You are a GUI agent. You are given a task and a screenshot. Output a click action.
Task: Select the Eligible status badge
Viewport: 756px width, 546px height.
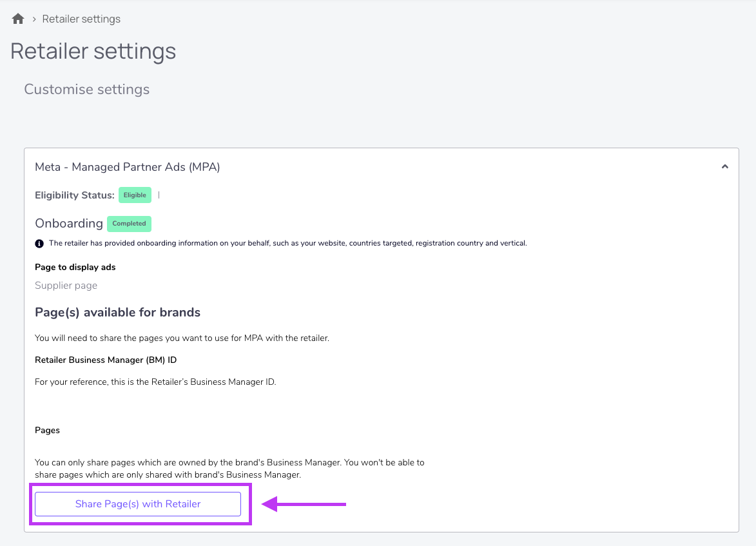[135, 195]
